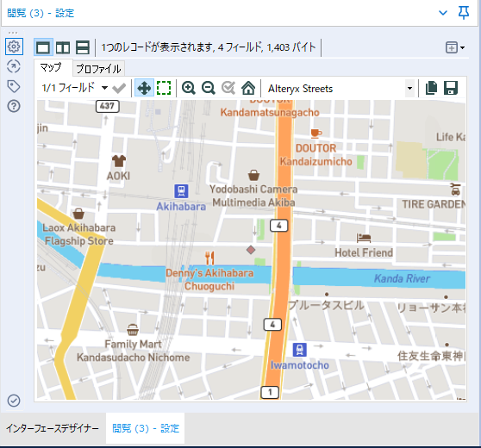Image resolution: width=481 pixels, height=448 pixels.
Task: Click the home zoom-to-full-extent icon
Action: [248, 88]
